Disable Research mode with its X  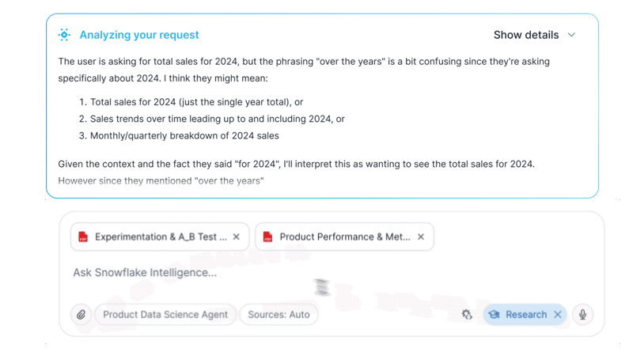coord(558,314)
